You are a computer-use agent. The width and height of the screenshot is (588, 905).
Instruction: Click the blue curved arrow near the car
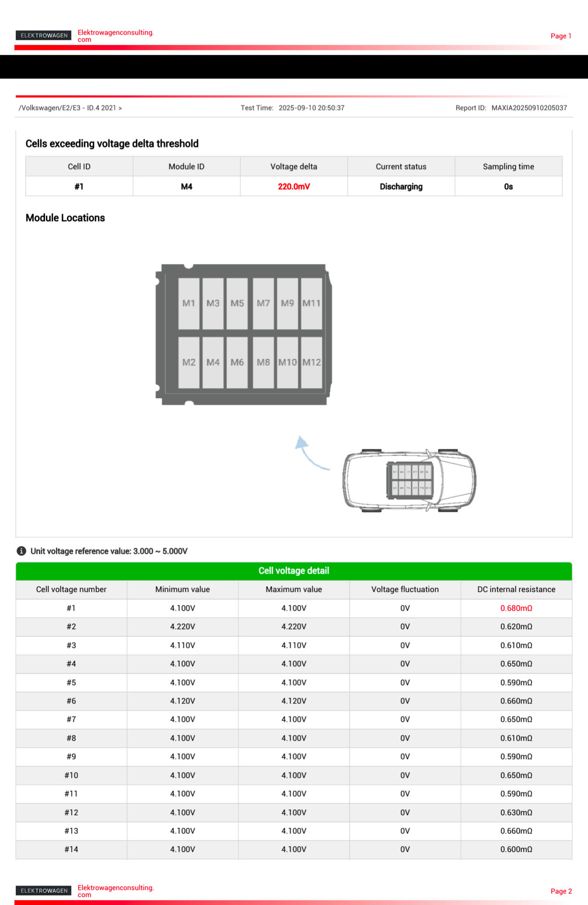(309, 453)
